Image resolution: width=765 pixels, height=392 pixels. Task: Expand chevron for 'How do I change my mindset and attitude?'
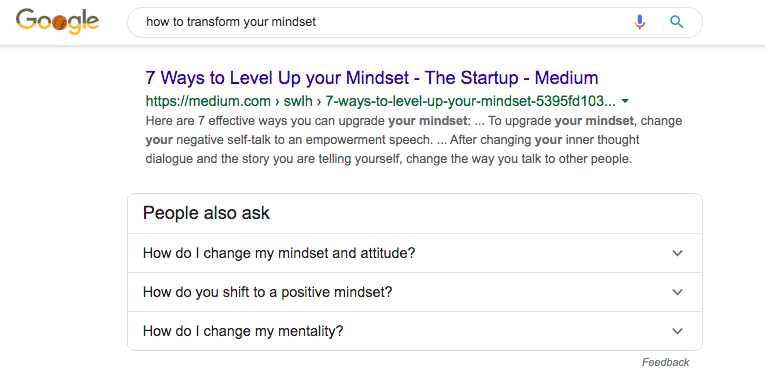tap(677, 253)
